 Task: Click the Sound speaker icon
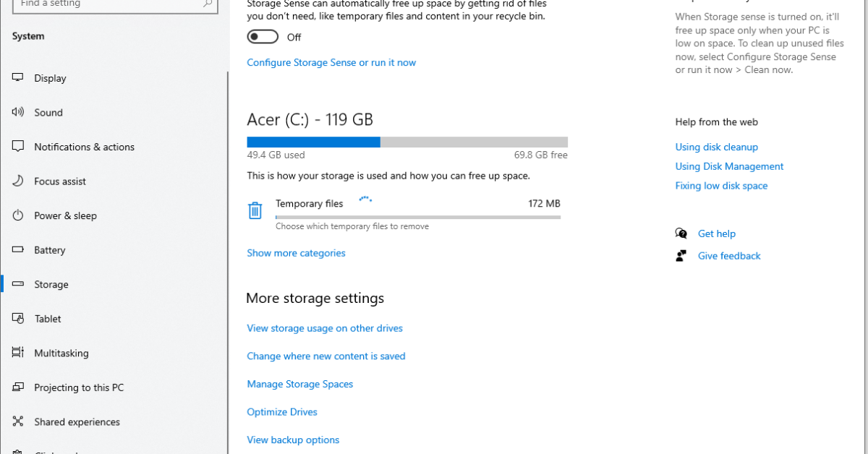click(19, 112)
